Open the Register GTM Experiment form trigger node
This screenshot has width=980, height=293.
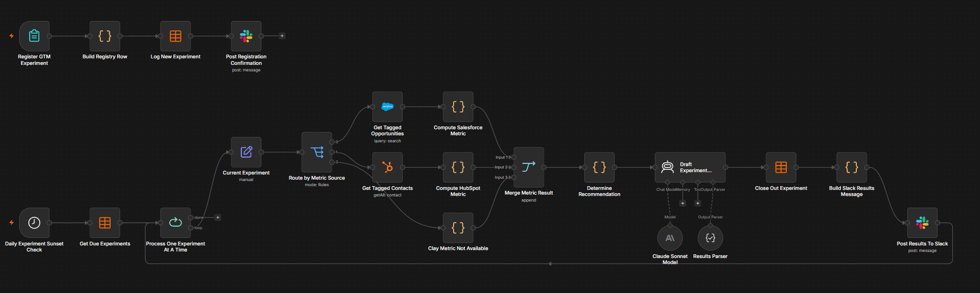[34, 36]
